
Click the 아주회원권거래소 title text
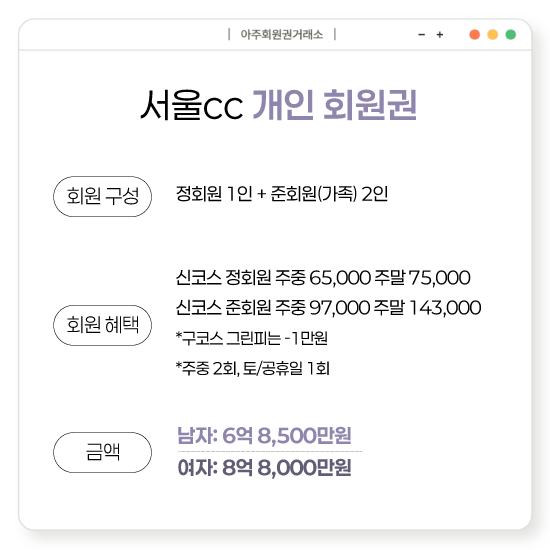click(281, 35)
